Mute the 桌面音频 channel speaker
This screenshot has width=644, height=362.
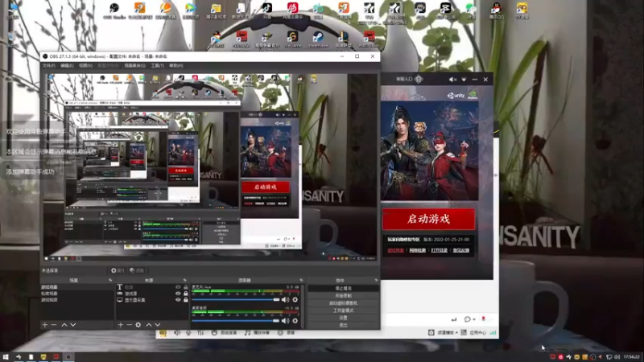286,320
